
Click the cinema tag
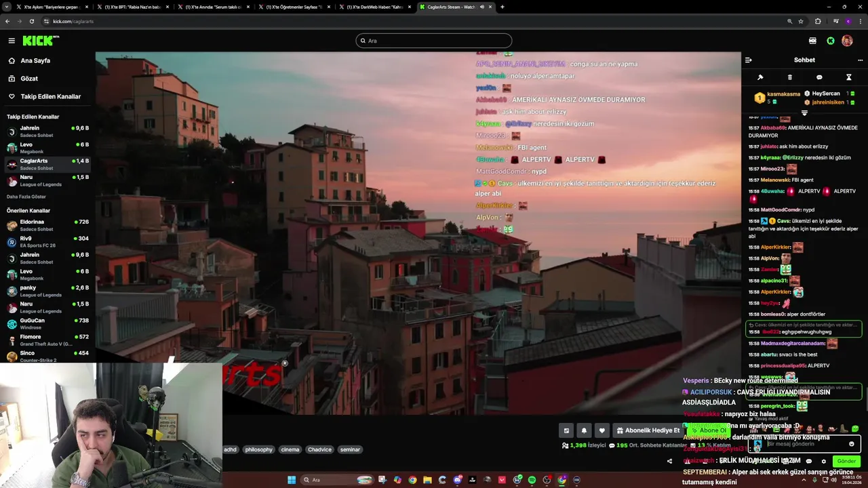pyautogui.click(x=290, y=449)
